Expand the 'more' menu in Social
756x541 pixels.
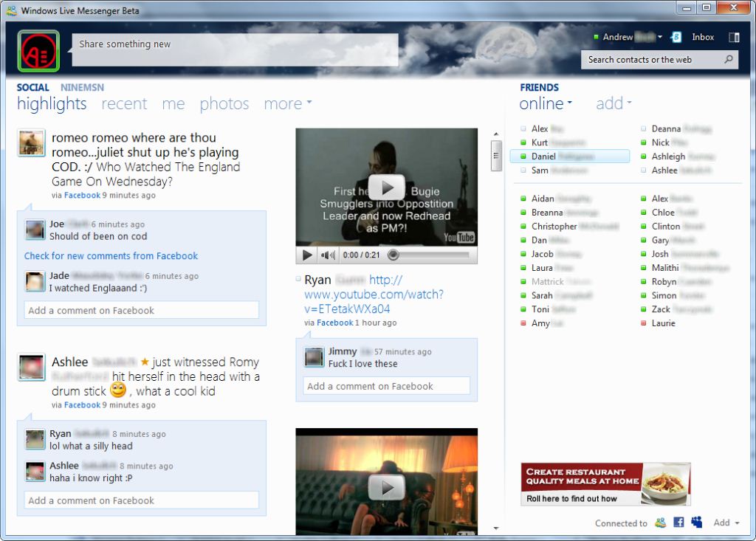[x=288, y=103]
